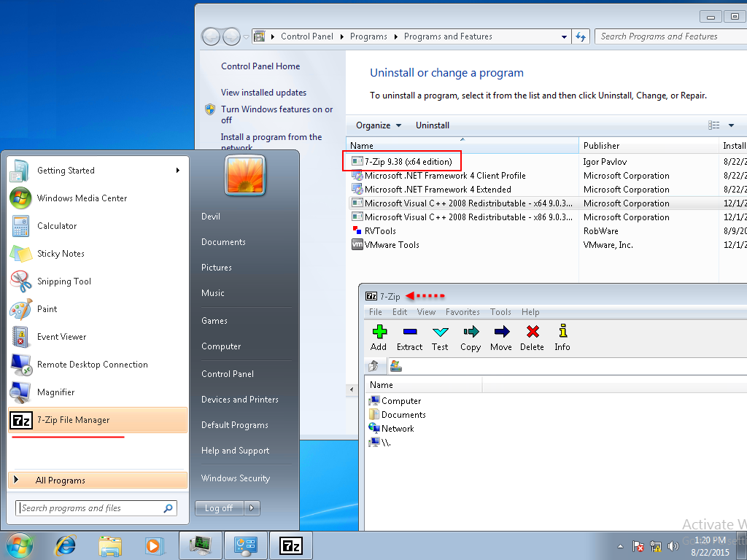Click the Move icon in 7-Zip toolbar

click(x=500, y=337)
